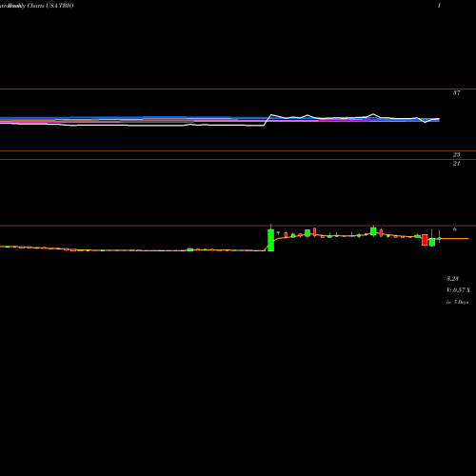Click the white indicator line's first peak
The width and height of the screenshot is (476, 476).
[x=271, y=114]
